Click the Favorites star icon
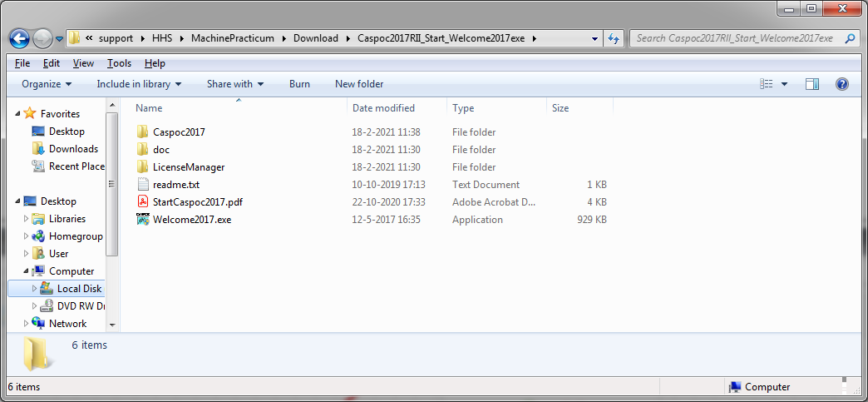Screen dimensions: 868x402 (x=30, y=114)
